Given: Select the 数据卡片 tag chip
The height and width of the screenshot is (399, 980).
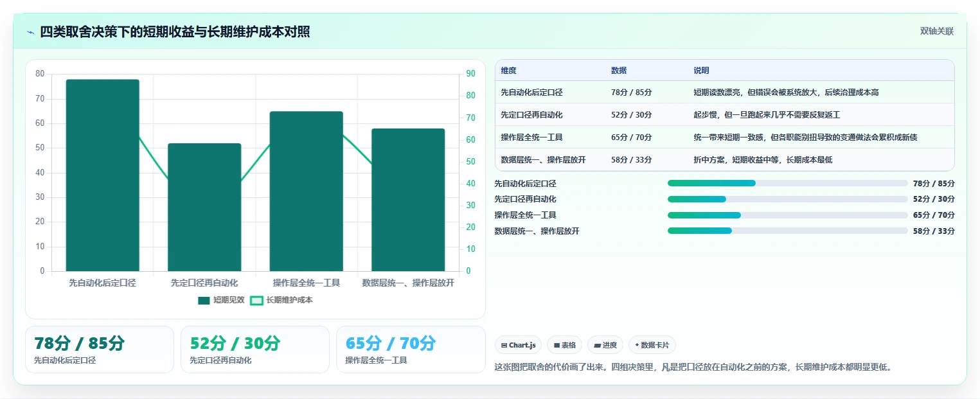Looking at the screenshot, I should [652, 345].
